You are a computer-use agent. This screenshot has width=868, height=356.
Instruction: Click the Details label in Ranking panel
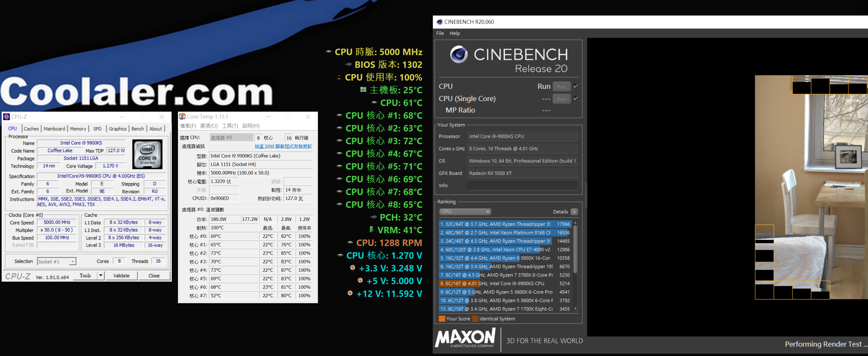(x=560, y=212)
